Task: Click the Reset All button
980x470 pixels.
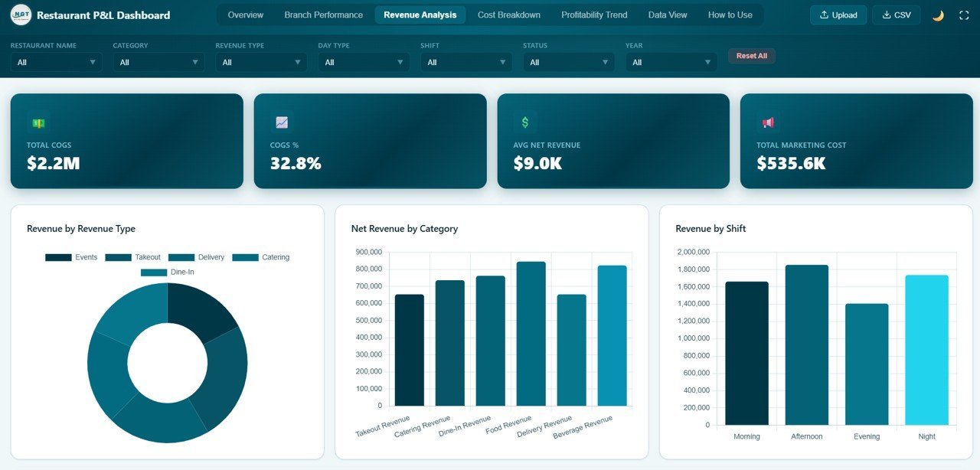Action: 751,55
